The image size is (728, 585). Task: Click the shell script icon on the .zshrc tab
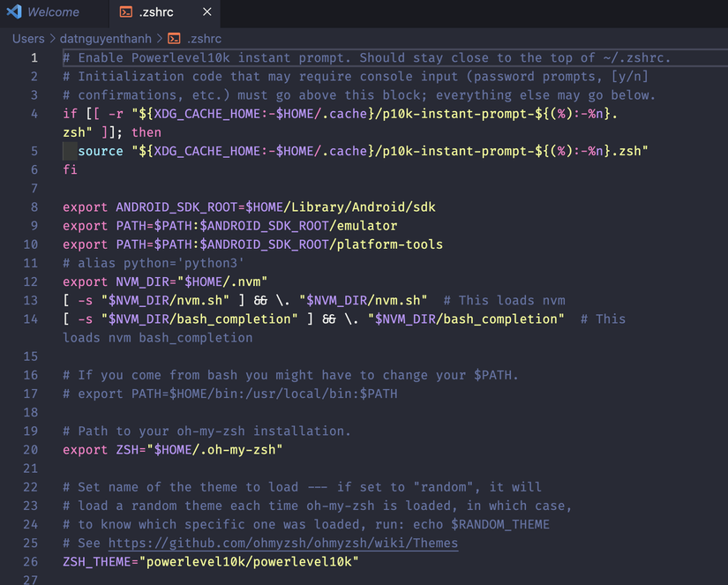tap(126, 13)
